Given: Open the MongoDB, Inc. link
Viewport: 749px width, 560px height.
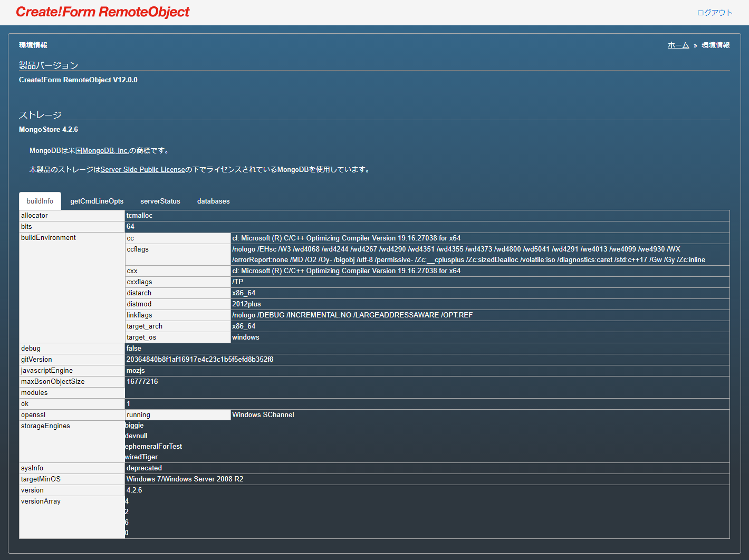Looking at the screenshot, I should click(106, 151).
